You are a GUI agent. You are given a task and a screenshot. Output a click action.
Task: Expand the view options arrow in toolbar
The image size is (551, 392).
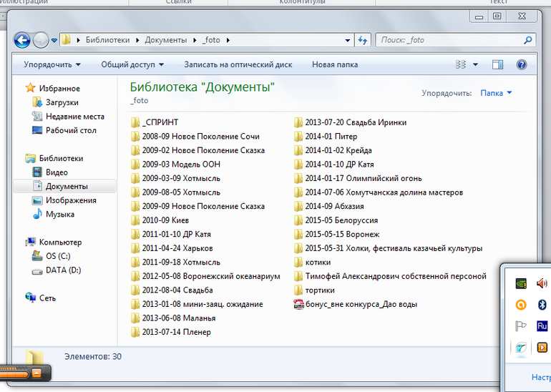[476, 64]
